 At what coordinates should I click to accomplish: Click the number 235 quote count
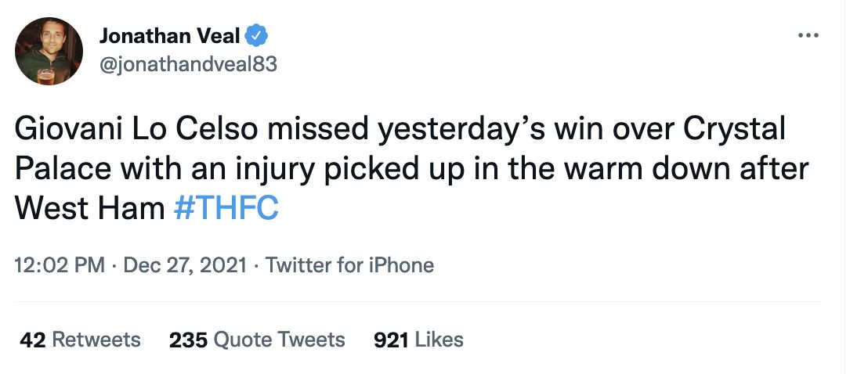188,340
